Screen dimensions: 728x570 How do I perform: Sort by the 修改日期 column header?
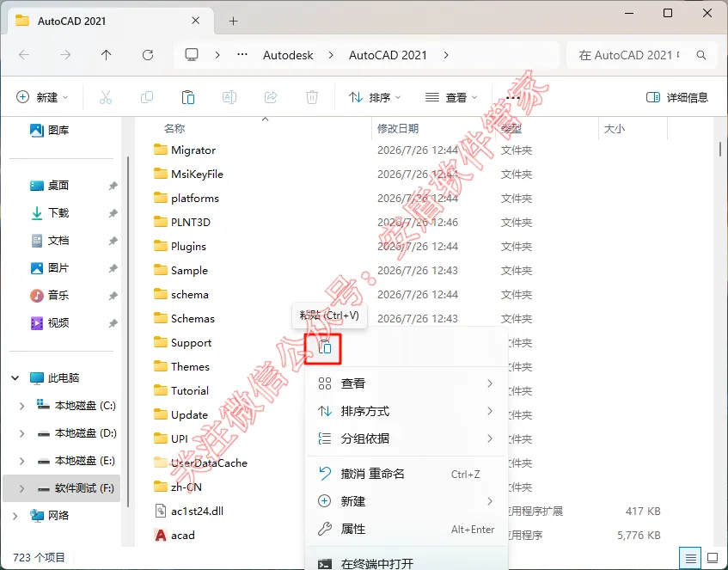point(398,128)
